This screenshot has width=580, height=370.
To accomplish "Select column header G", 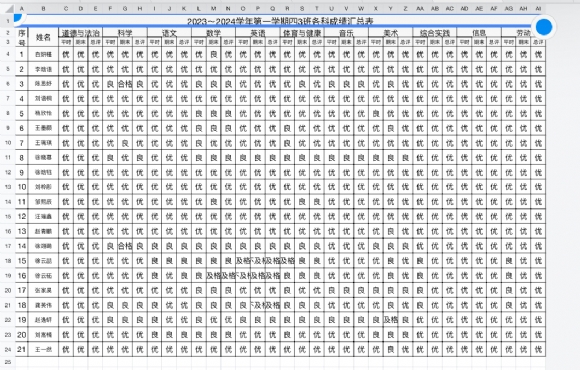I will point(125,9).
